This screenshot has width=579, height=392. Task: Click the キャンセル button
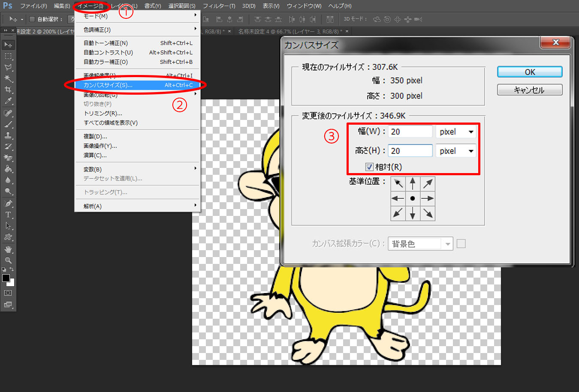pos(530,90)
